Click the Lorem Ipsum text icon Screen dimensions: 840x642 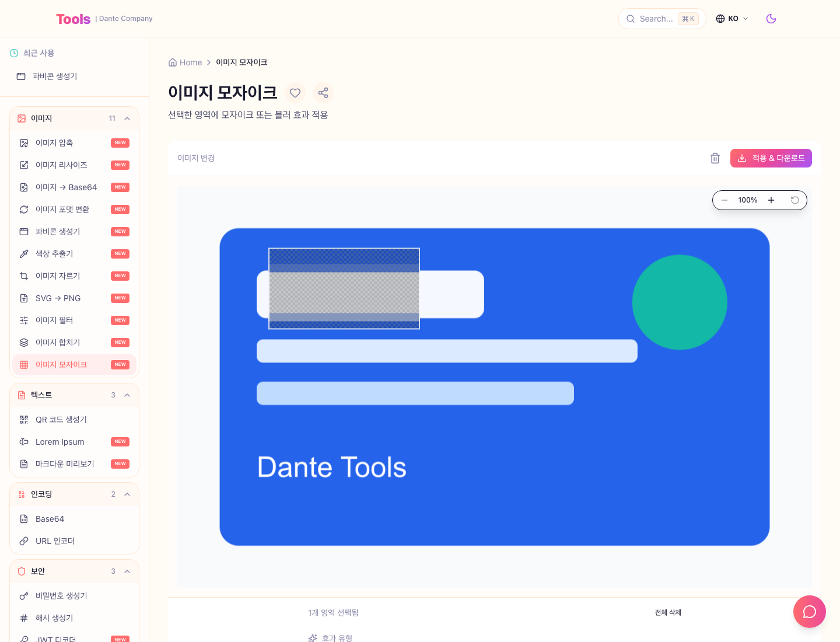[24, 442]
